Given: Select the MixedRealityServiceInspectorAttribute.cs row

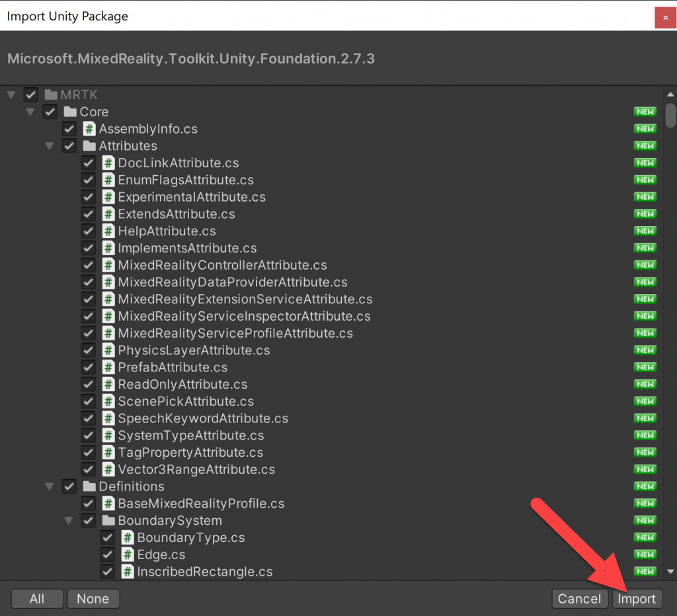Looking at the screenshot, I should point(332,317).
